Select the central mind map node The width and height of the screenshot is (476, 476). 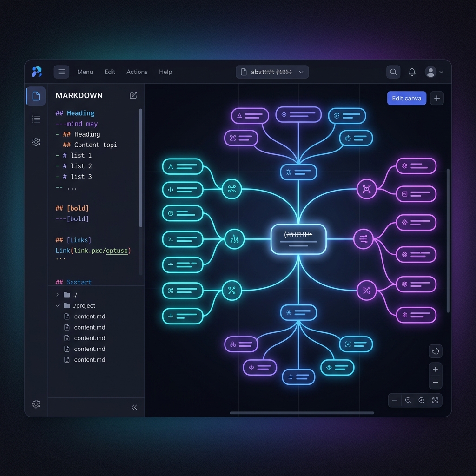tap(298, 239)
